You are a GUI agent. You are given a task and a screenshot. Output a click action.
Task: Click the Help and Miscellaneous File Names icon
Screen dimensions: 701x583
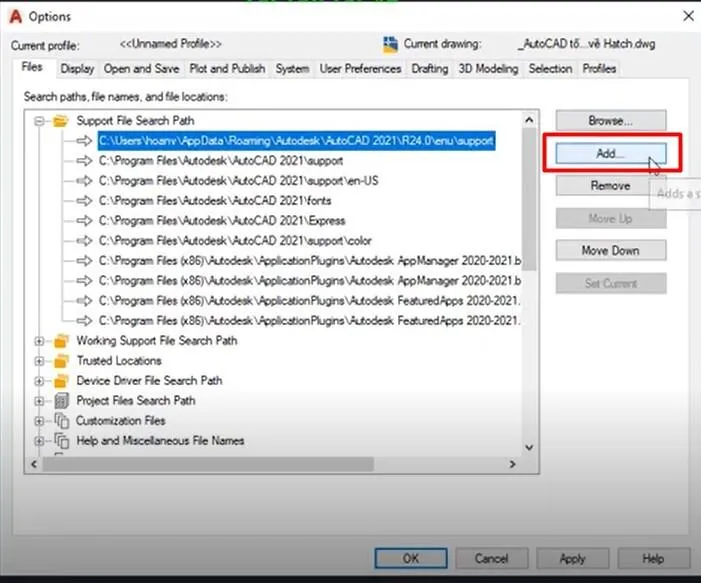60,441
